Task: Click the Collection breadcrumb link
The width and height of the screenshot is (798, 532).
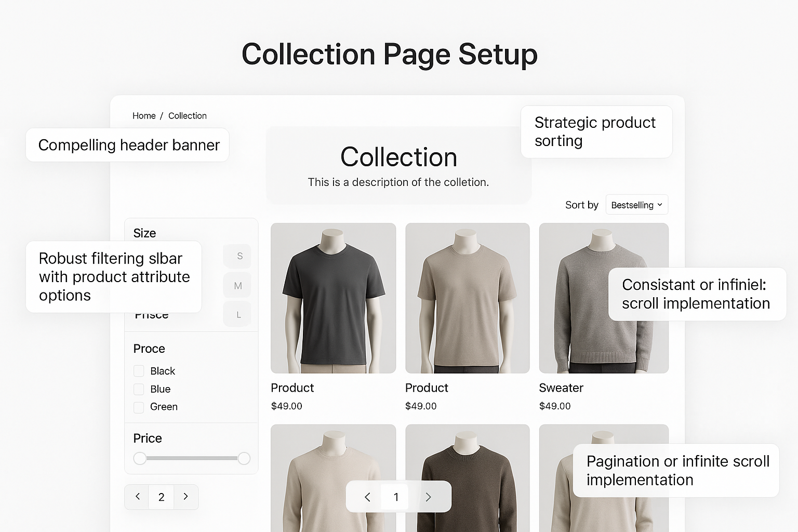Action: (x=187, y=115)
